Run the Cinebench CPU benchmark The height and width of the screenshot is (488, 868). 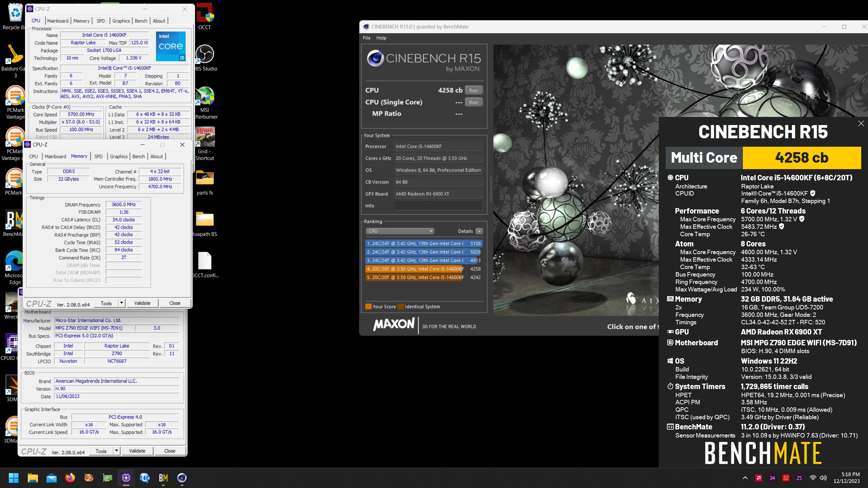pos(474,90)
